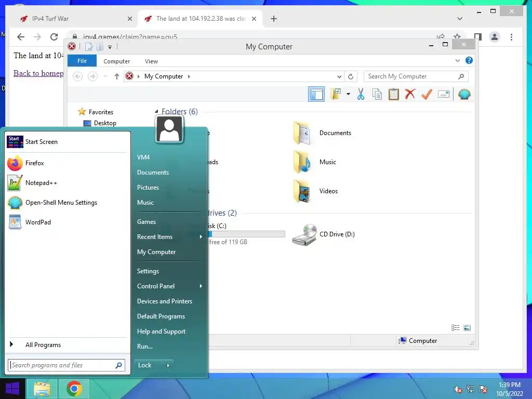Click the Refresh button in the Explorer address bar
This screenshot has height=399, width=532.
[351, 76]
